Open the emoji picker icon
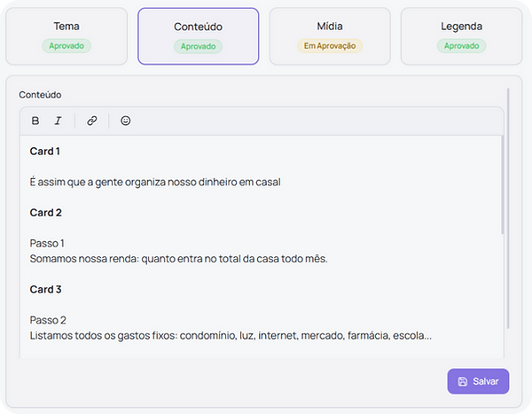The height and width of the screenshot is (414, 532). point(126,121)
